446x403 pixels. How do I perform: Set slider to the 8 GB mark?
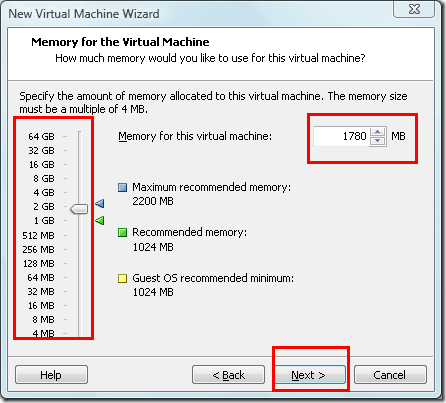click(80, 179)
